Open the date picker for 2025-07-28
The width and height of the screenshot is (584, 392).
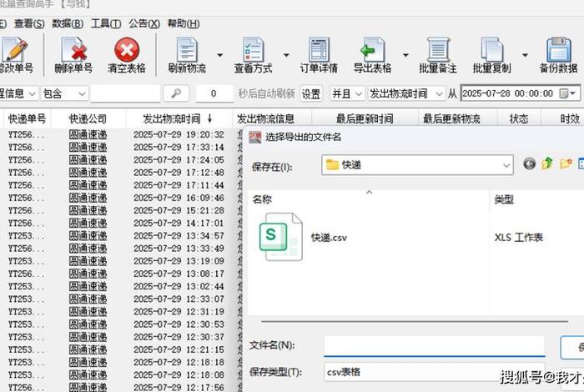tap(569, 93)
